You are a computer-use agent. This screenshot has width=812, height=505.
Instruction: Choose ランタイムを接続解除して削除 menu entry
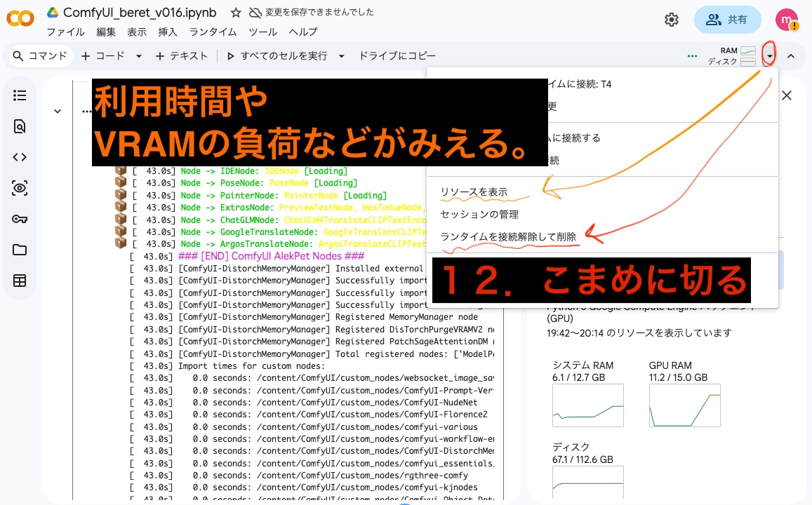tap(509, 236)
